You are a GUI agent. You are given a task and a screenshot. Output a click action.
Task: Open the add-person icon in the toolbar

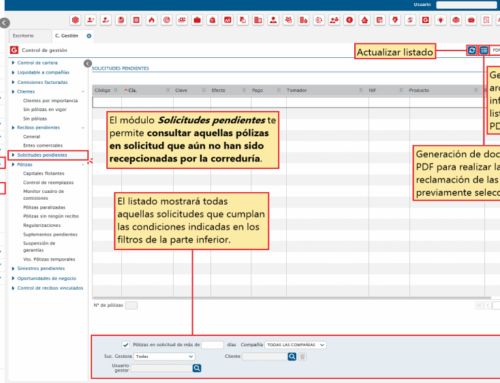[90, 20]
